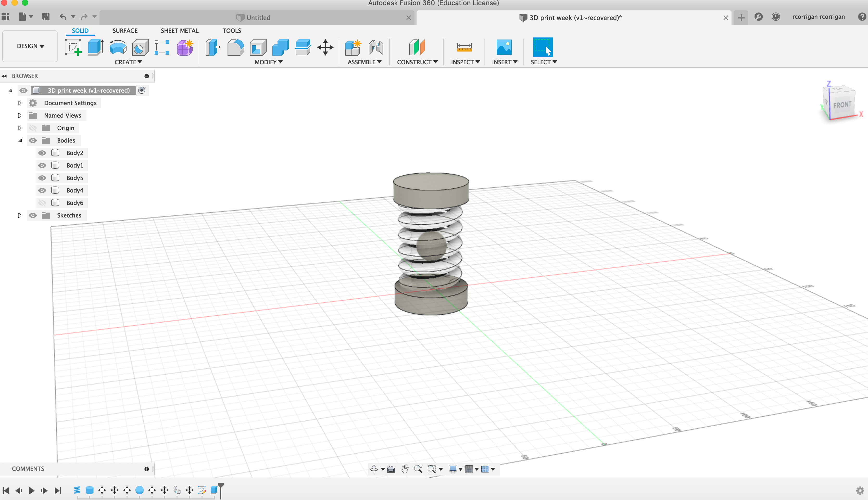The width and height of the screenshot is (868, 500).
Task: Open the DESIGN workspace dropdown
Action: pos(30,46)
